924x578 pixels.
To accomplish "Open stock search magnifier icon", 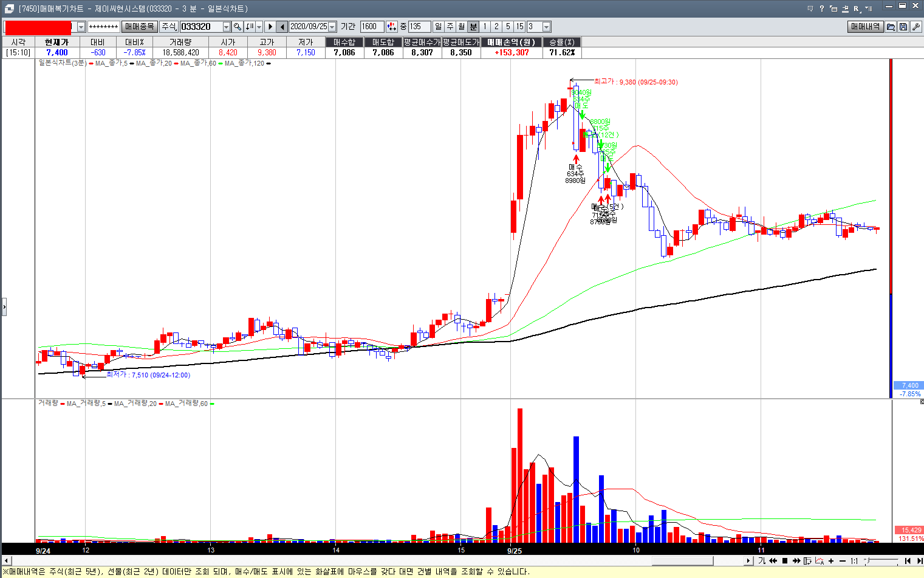I will tap(238, 27).
